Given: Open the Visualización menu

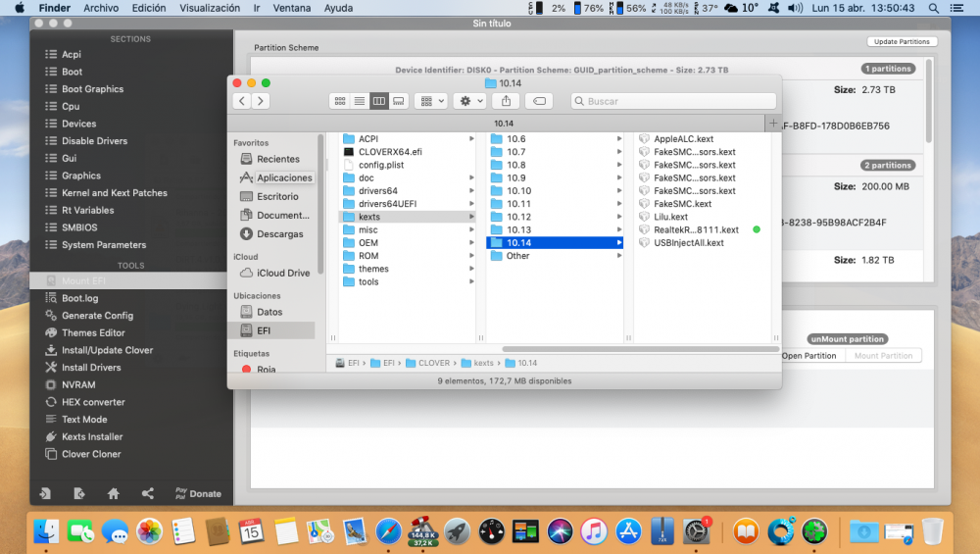Looking at the screenshot, I should pyautogui.click(x=210, y=8).
